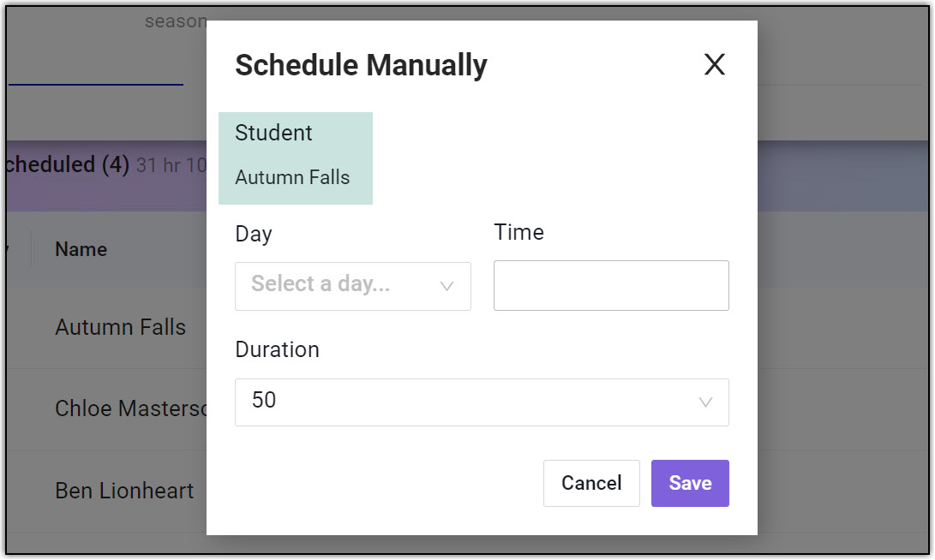Select the Chloe Masterson row in list

click(130, 408)
